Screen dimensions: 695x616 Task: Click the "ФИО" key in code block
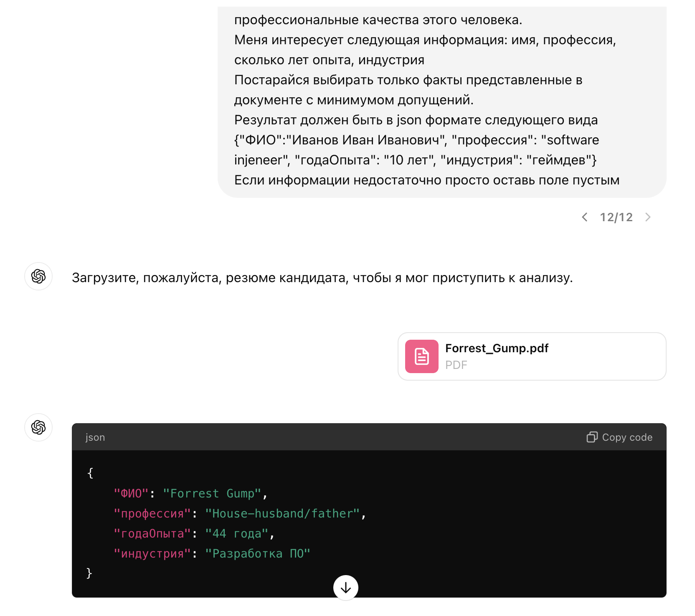tap(131, 493)
